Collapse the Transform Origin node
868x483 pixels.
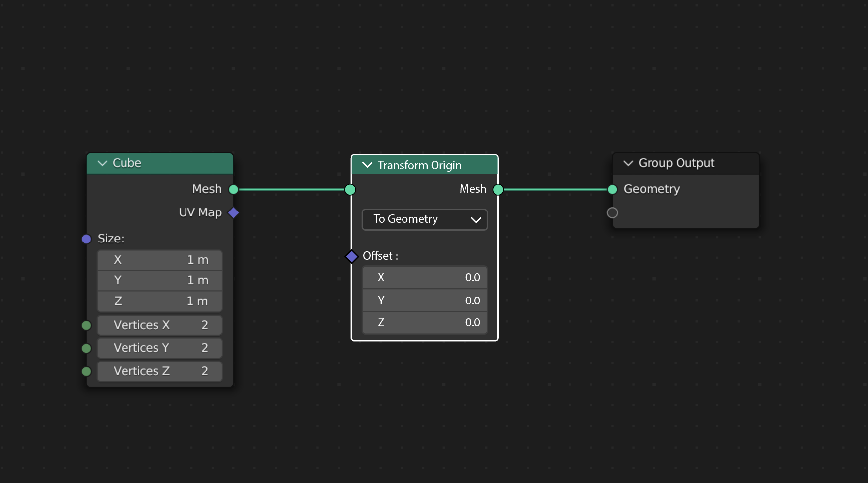pyautogui.click(x=367, y=165)
